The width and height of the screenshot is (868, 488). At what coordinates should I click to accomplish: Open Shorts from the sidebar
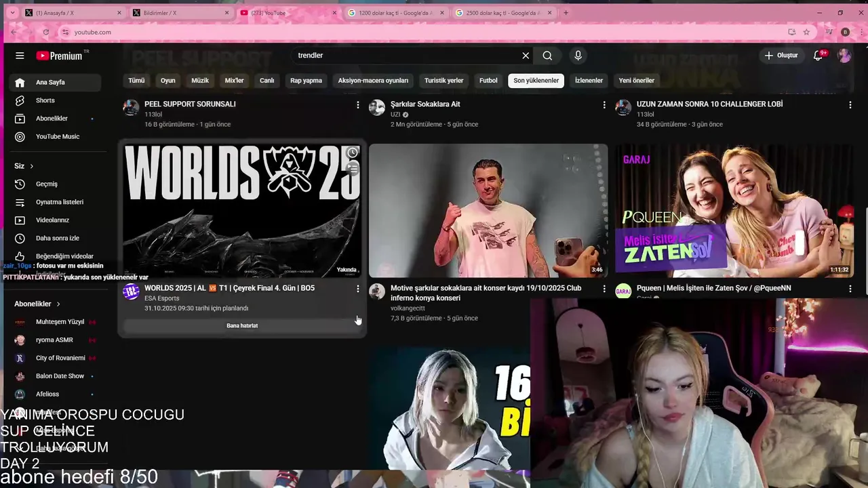pos(55,100)
